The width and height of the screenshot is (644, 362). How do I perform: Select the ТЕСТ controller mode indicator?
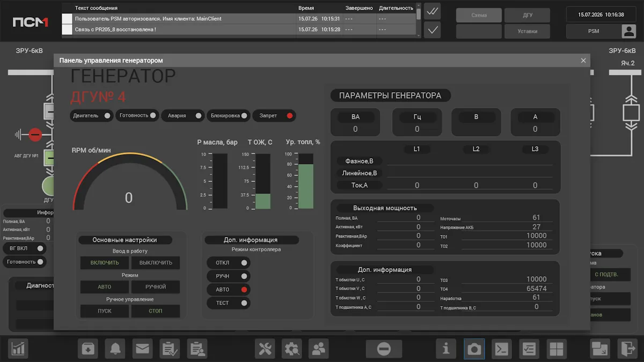[x=229, y=303]
